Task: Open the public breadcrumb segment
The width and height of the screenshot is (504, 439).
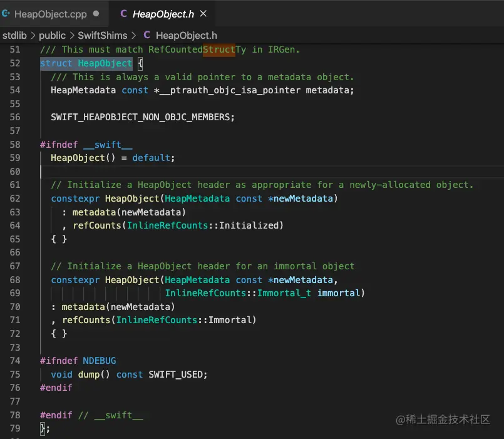Action: coord(52,35)
